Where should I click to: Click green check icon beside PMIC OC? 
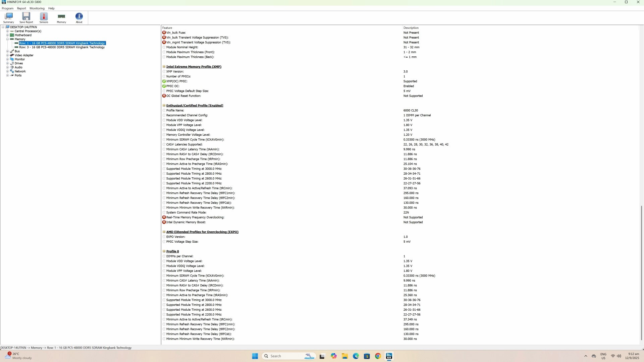pos(164,86)
